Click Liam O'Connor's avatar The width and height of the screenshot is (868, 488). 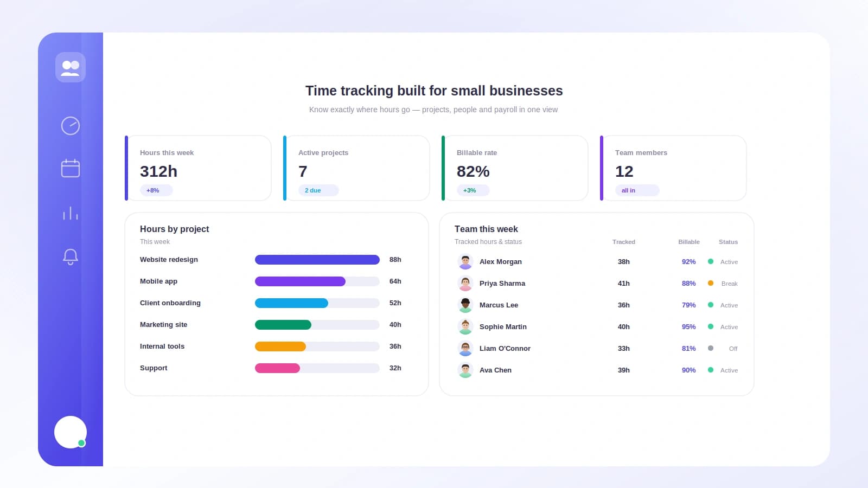pos(465,348)
